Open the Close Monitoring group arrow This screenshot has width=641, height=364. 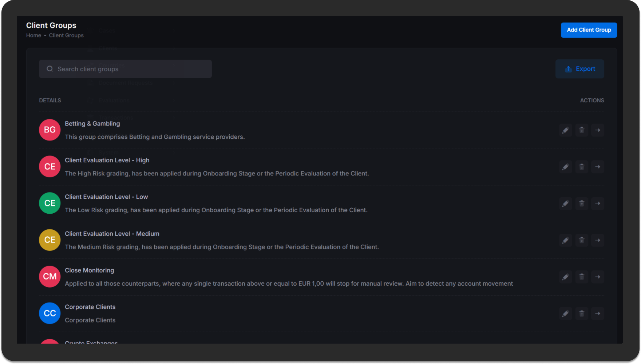(x=598, y=277)
